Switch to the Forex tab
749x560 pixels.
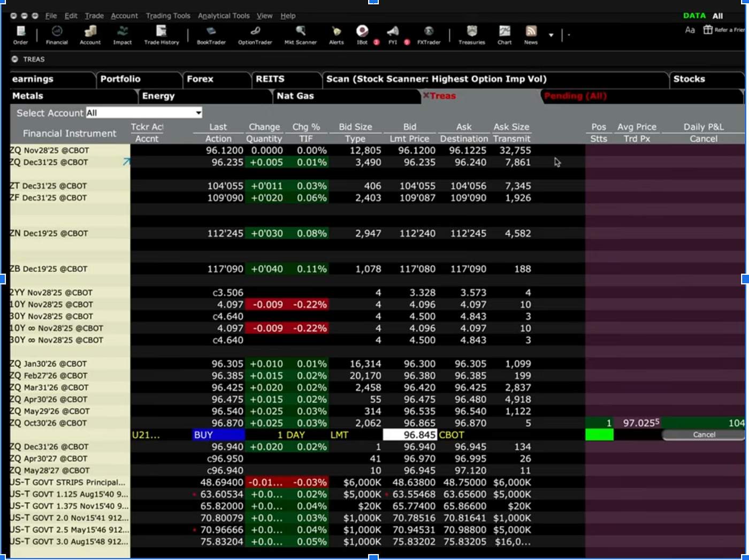(x=217, y=79)
